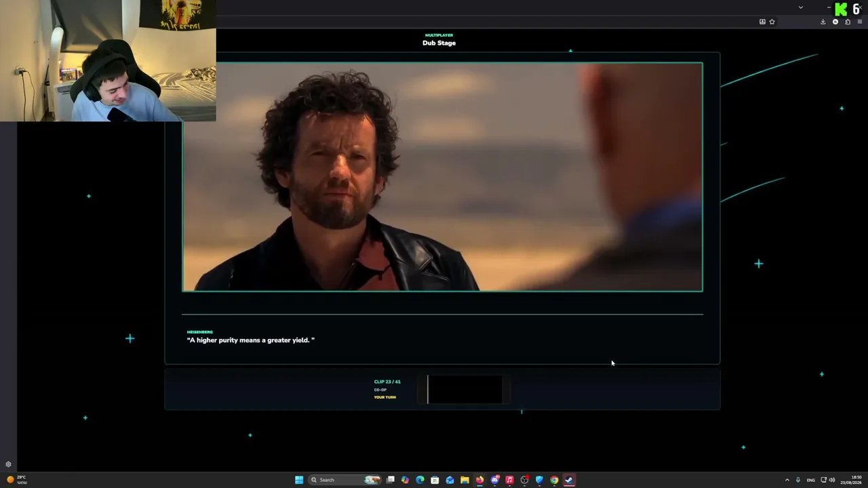Viewport: 868px width, 488px height.
Task: Click the Kick logo overlay
Action: 841,9
